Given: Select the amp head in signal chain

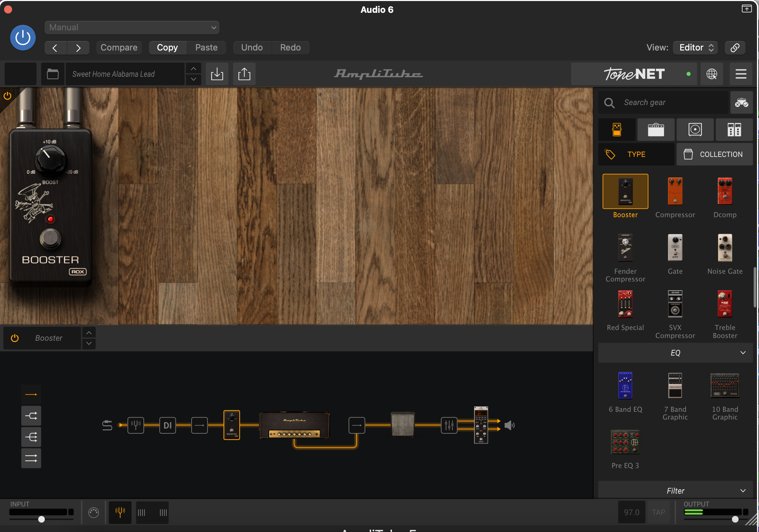Looking at the screenshot, I should (x=295, y=425).
